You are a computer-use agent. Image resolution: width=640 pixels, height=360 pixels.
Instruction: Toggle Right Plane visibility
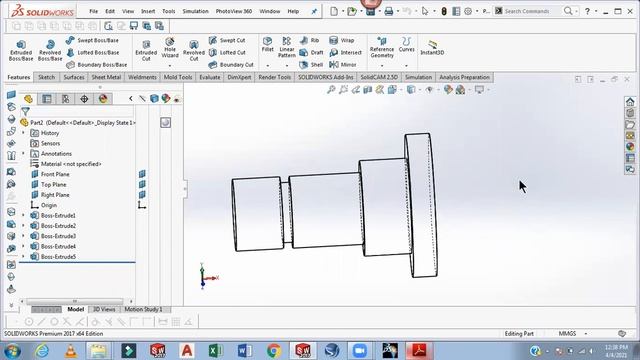142,195
